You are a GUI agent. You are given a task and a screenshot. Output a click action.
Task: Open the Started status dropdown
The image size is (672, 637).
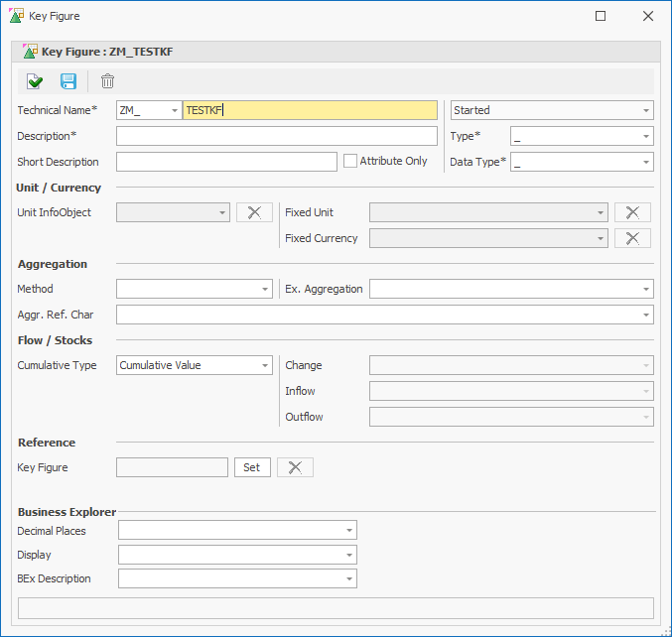[x=646, y=110]
